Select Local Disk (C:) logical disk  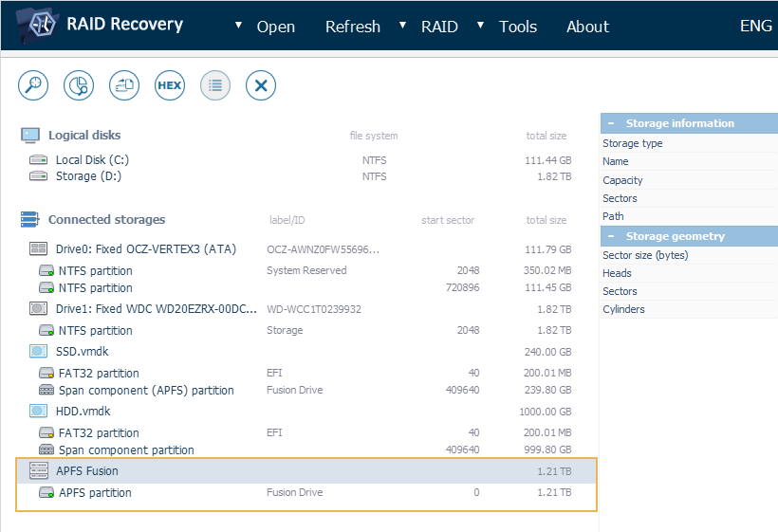coord(91,160)
